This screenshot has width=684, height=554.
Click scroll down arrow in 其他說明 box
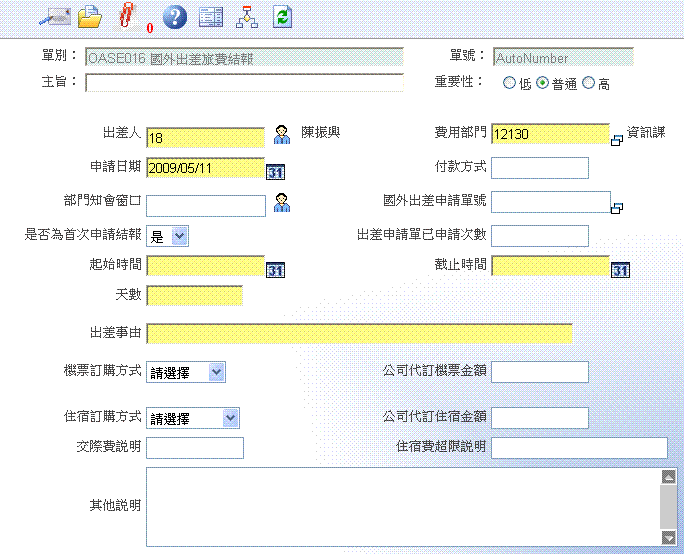click(668, 539)
